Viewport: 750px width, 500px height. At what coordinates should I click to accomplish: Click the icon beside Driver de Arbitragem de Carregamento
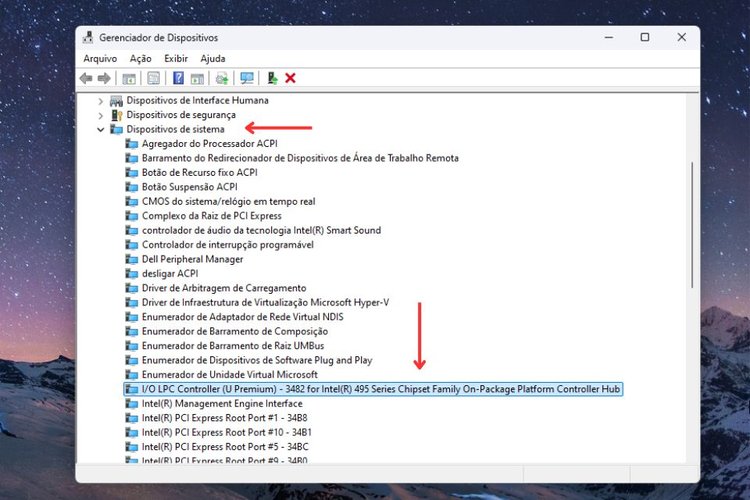click(132, 288)
